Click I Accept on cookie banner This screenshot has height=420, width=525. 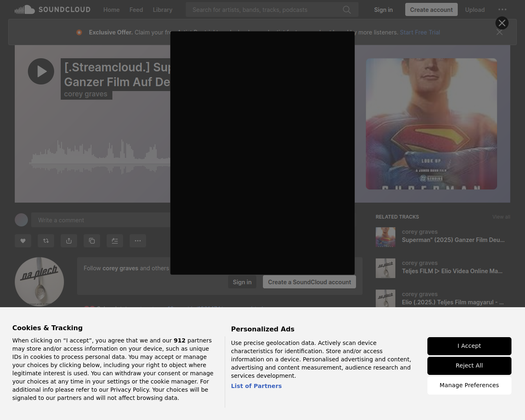tap(469, 346)
